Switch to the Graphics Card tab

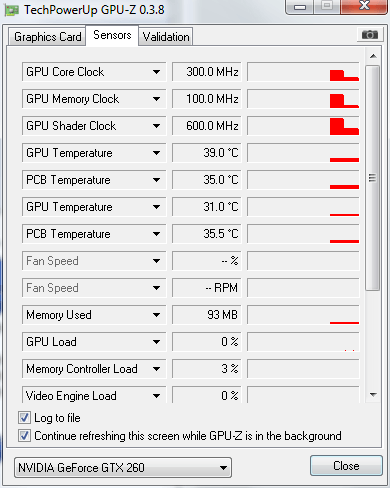point(47,37)
